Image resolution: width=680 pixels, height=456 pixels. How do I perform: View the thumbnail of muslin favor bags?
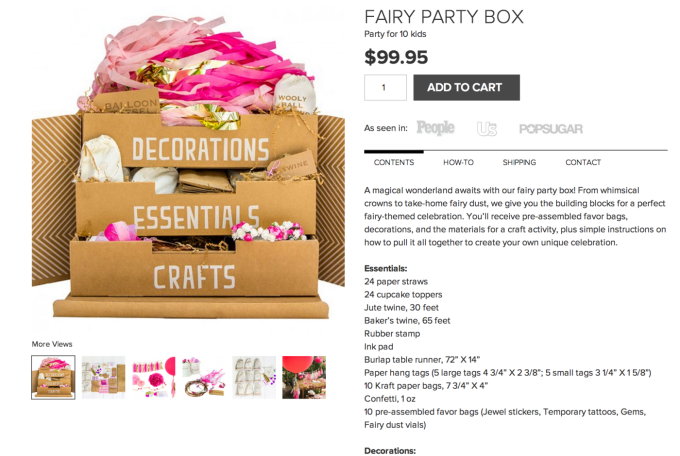[x=254, y=377]
